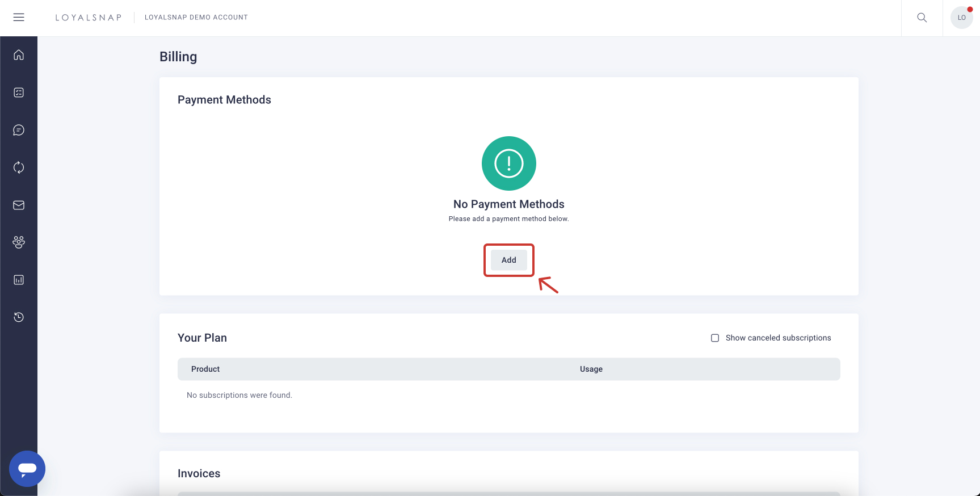980x496 pixels.
Task: Open the LO user avatar menu
Action: click(x=961, y=18)
